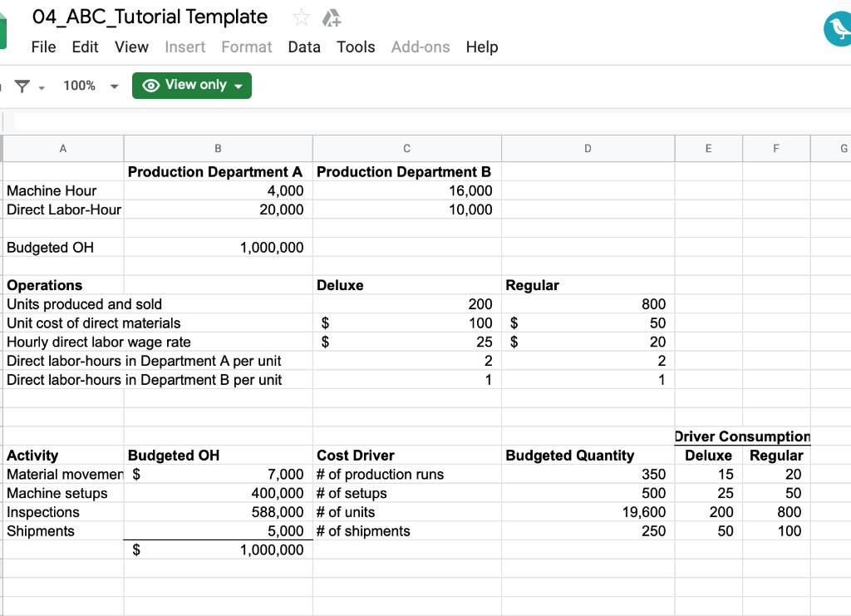The height and width of the screenshot is (616, 851).
Task: Select column E header
Action: point(708,149)
